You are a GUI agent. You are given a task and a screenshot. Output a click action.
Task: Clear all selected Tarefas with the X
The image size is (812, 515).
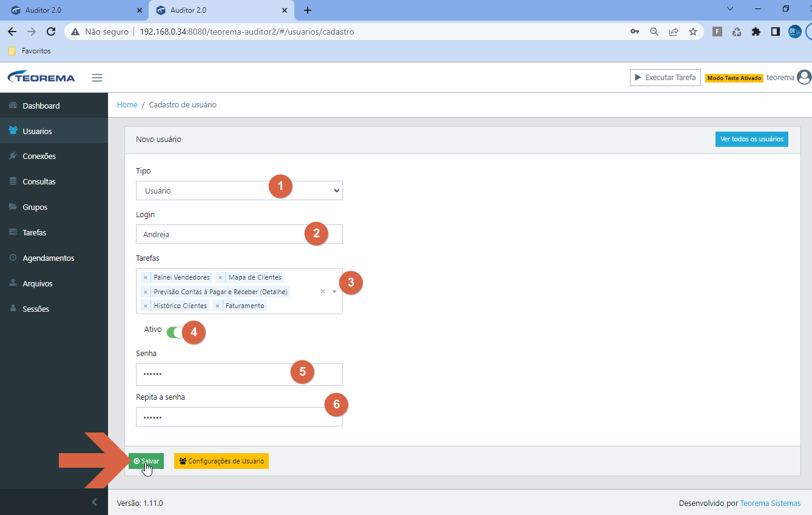tap(323, 292)
